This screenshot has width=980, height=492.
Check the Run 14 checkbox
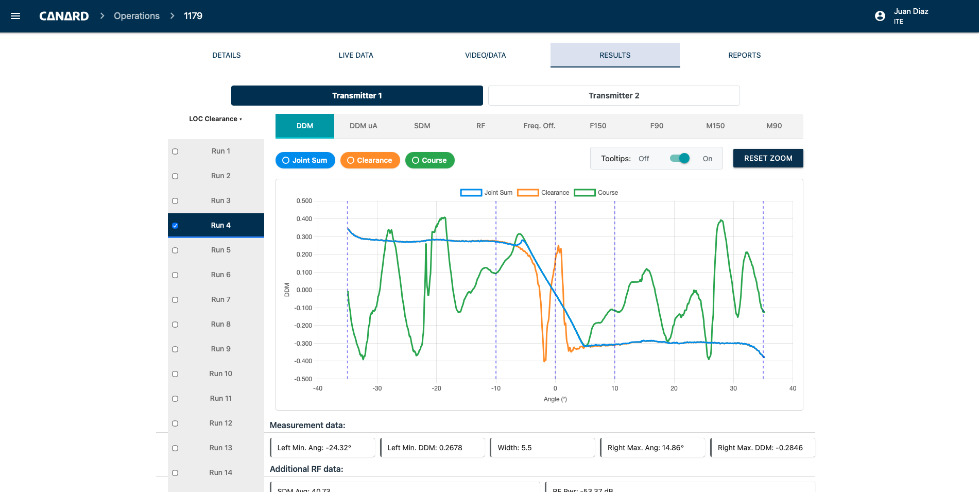point(175,473)
